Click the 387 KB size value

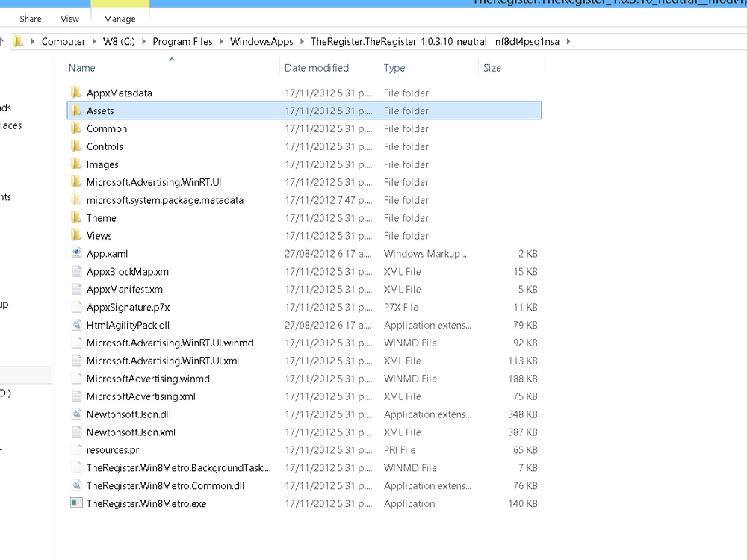coord(523,432)
